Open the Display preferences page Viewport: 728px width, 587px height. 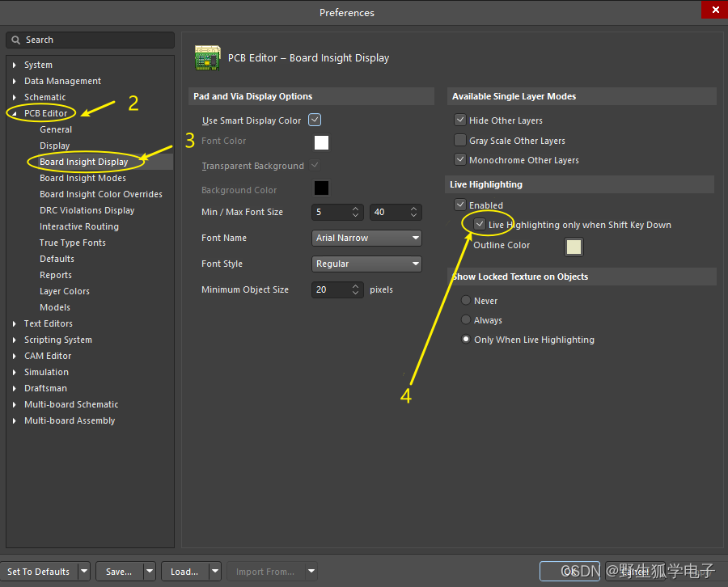55,146
